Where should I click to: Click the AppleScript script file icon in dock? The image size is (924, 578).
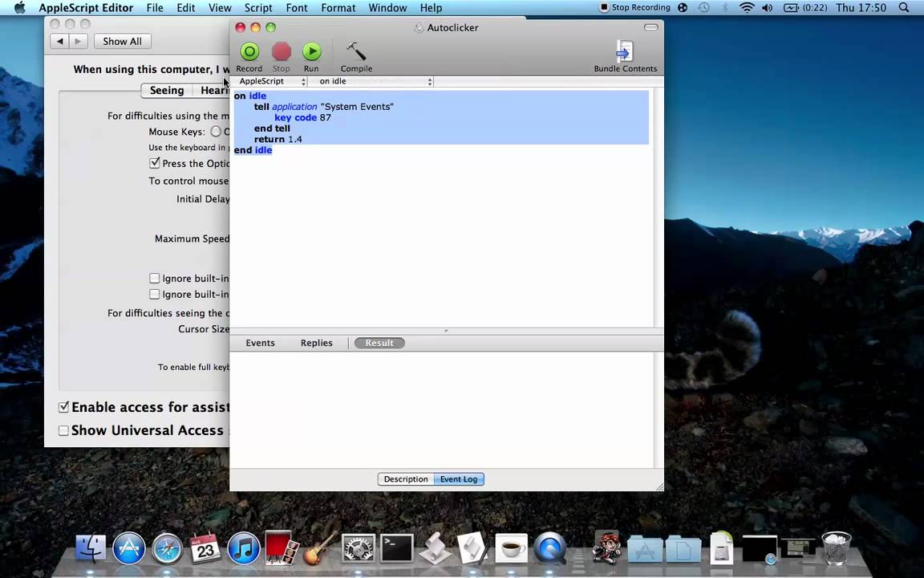coord(435,548)
